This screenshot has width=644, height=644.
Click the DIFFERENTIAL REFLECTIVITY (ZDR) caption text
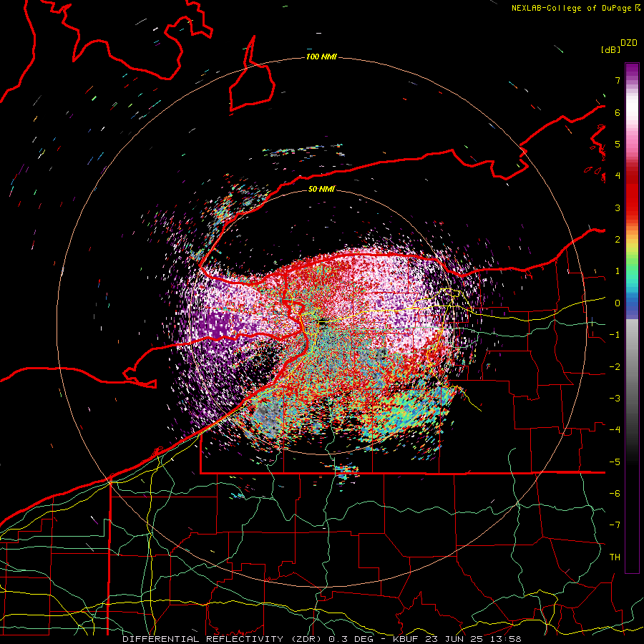click(x=223, y=639)
